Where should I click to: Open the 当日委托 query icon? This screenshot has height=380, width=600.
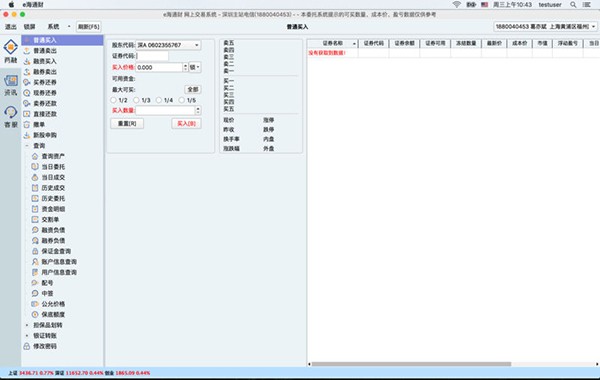(x=35, y=167)
